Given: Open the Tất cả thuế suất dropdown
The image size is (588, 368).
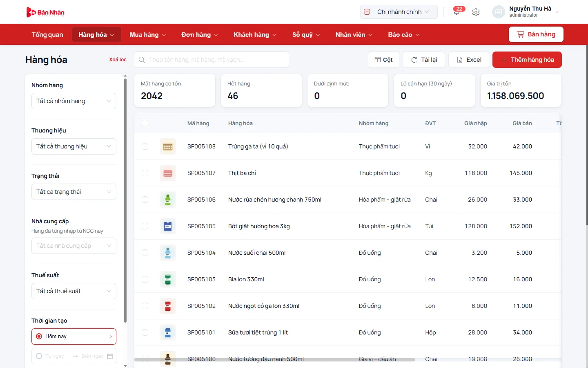Looking at the screenshot, I should tap(74, 291).
